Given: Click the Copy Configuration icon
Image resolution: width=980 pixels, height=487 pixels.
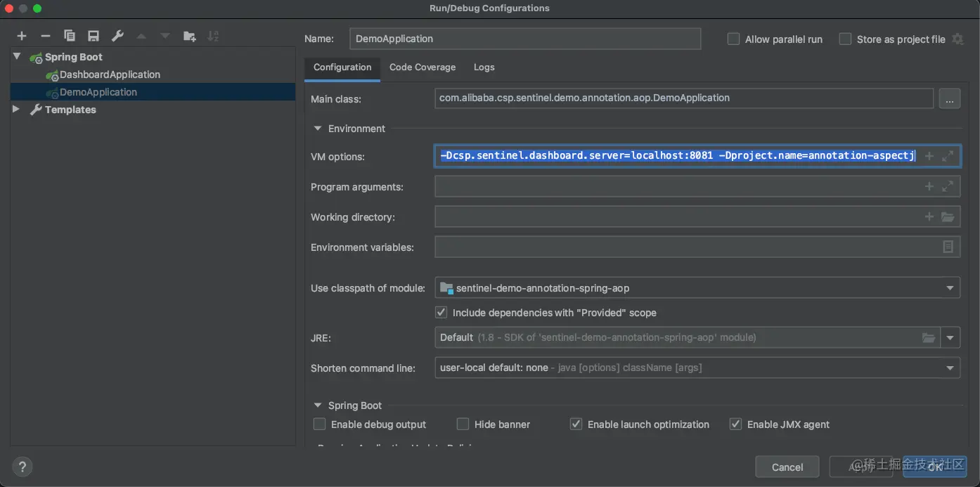Looking at the screenshot, I should [x=69, y=36].
